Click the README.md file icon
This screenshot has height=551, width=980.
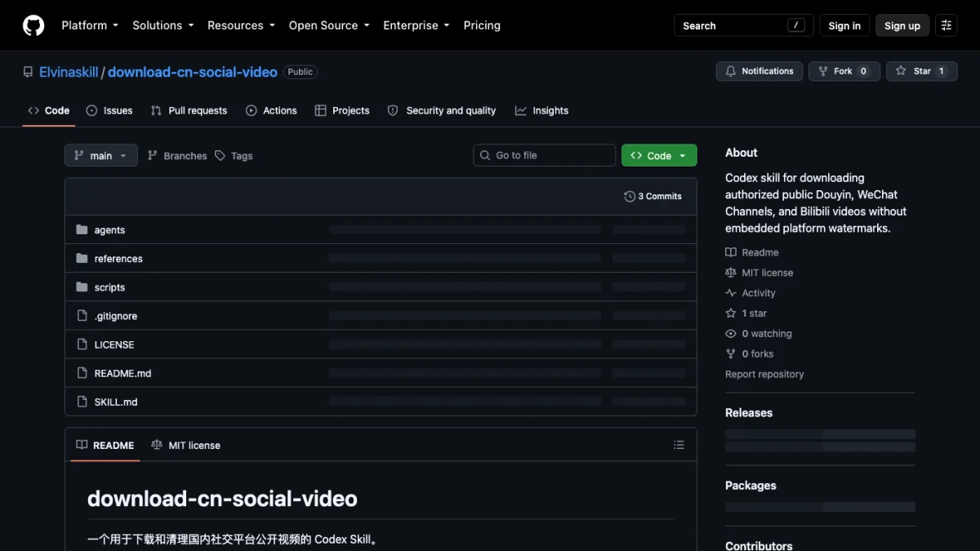82,372
